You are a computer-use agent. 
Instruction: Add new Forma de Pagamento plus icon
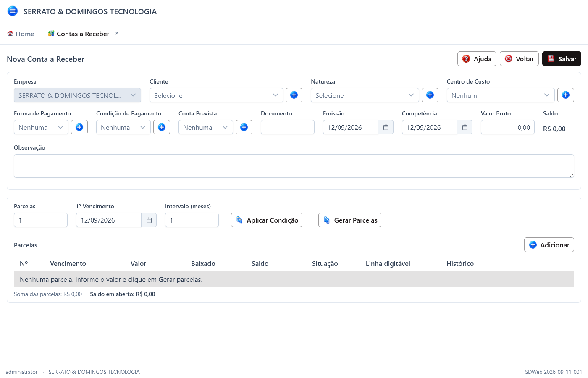click(79, 127)
